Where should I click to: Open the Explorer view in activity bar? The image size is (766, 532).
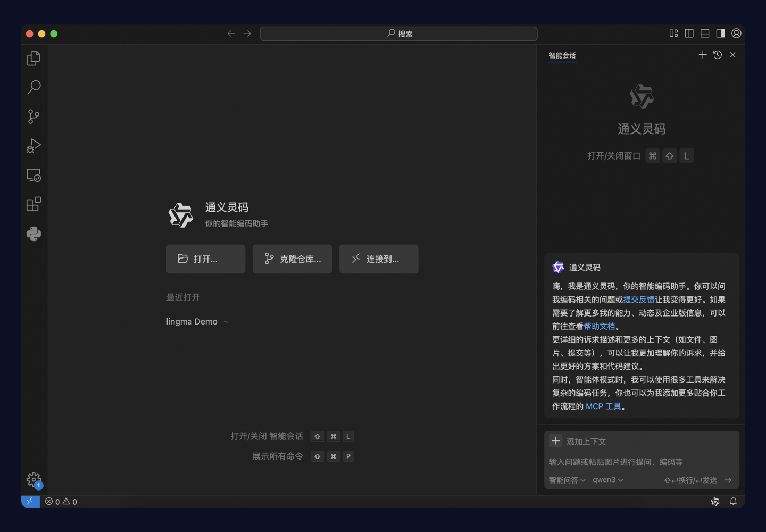coord(34,58)
